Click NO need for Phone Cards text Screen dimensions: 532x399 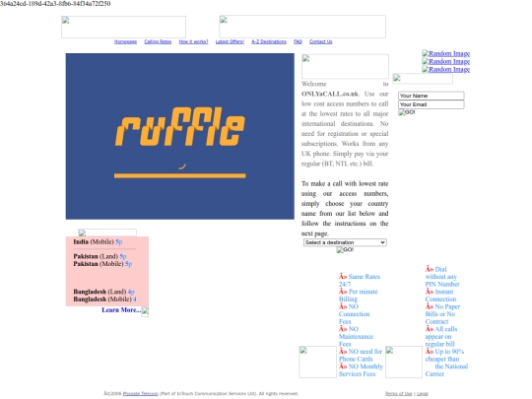click(x=361, y=355)
